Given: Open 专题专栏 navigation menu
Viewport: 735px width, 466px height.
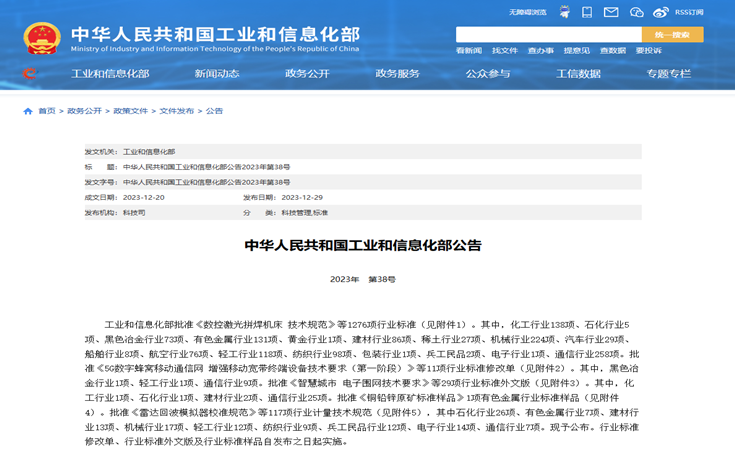Looking at the screenshot, I should [669, 74].
